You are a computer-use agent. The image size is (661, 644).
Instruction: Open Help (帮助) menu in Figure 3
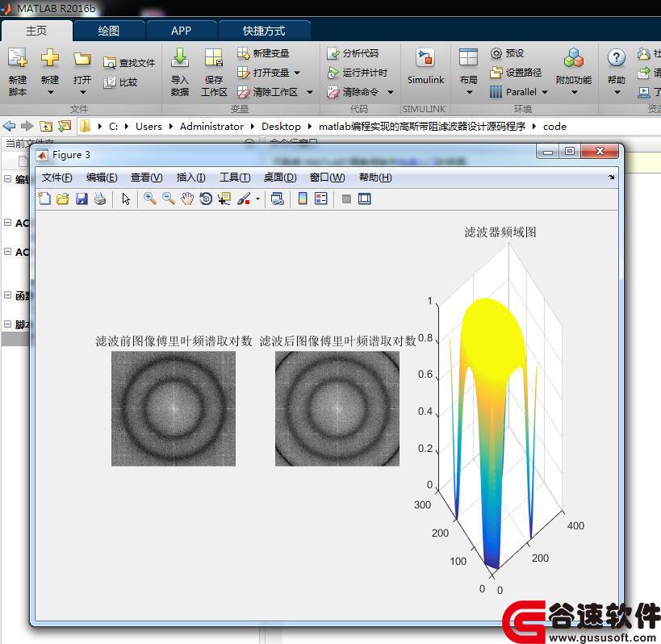click(x=375, y=178)
